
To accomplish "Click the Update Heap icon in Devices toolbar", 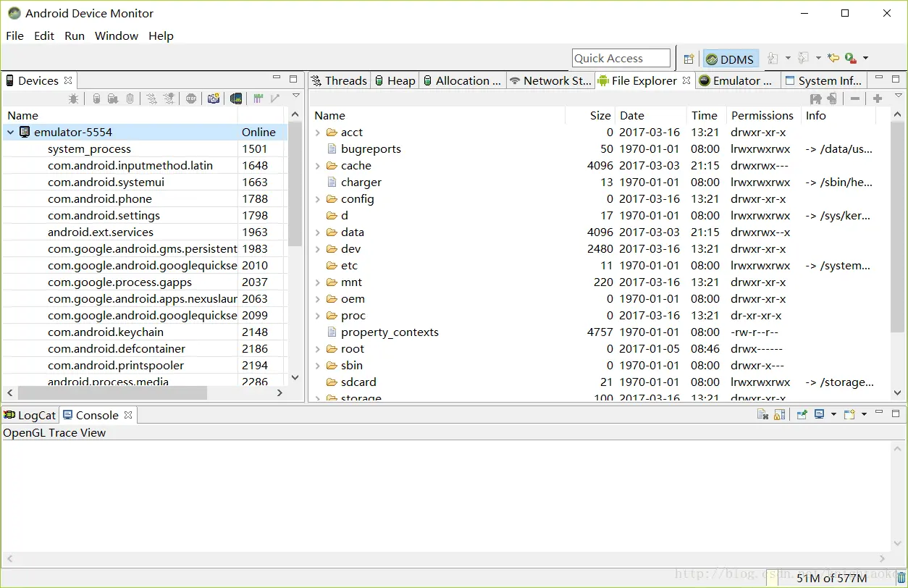I will point(96,98).
